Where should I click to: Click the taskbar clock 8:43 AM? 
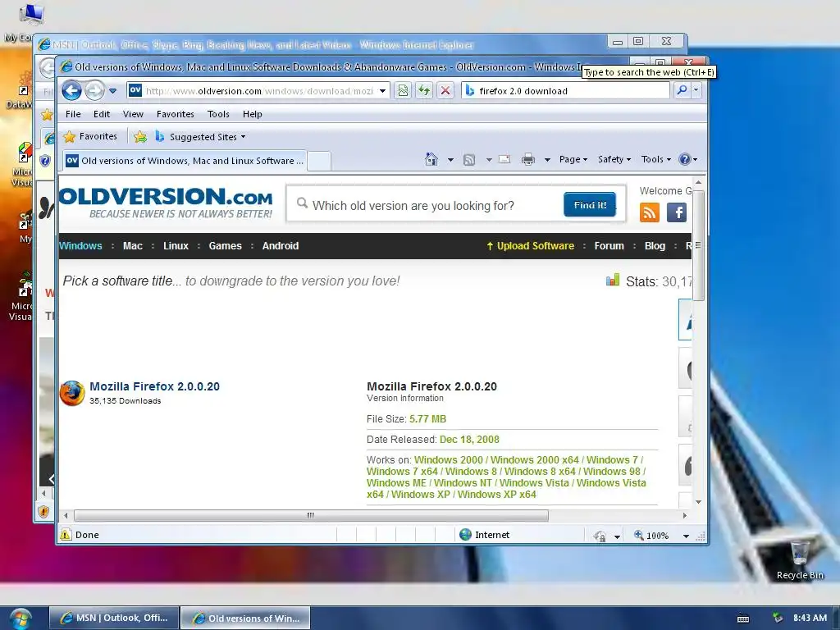coord(810,618)
